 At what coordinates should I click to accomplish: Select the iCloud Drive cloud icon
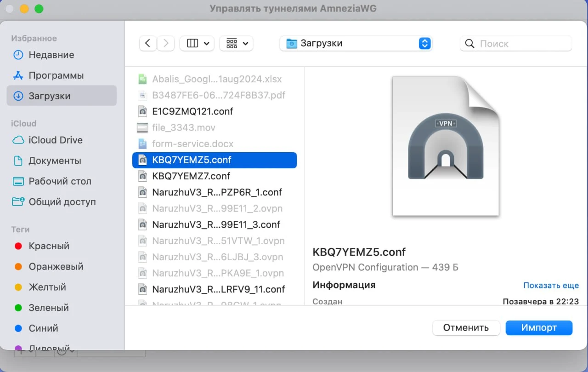point(18,140)
